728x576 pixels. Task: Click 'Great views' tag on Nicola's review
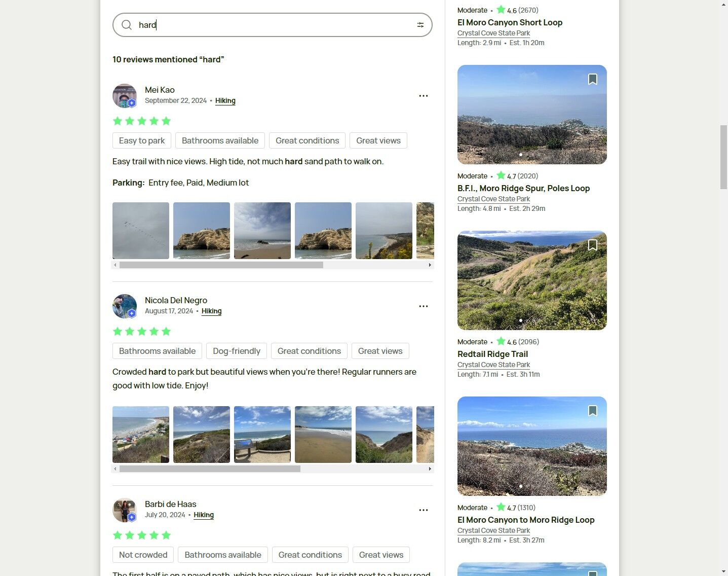(380, 351)
